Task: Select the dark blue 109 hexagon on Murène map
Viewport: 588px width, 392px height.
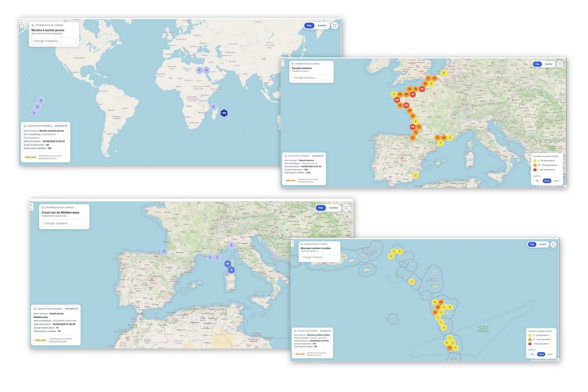Action: coord(224,113)
